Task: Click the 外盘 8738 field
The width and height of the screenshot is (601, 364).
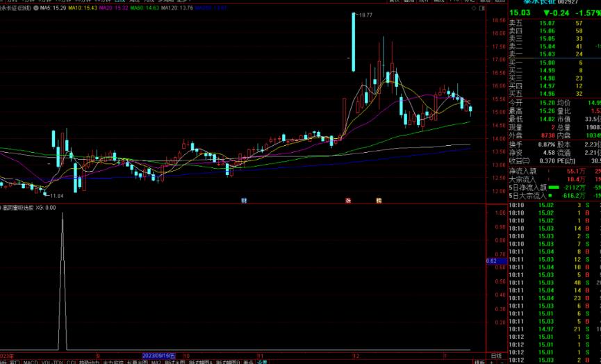Action: pyautogui.click(x=532, y=135)
